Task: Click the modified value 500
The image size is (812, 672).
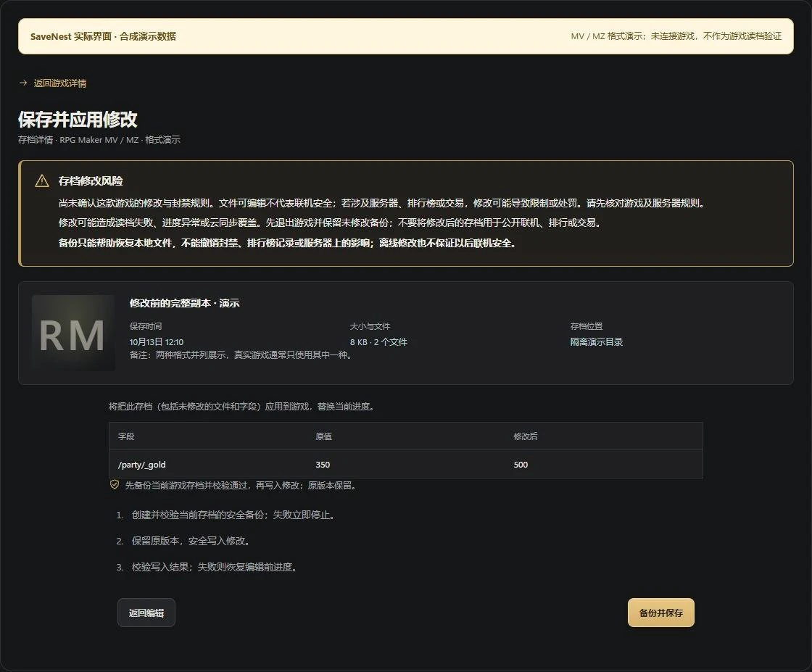Action: coord(521,465)
